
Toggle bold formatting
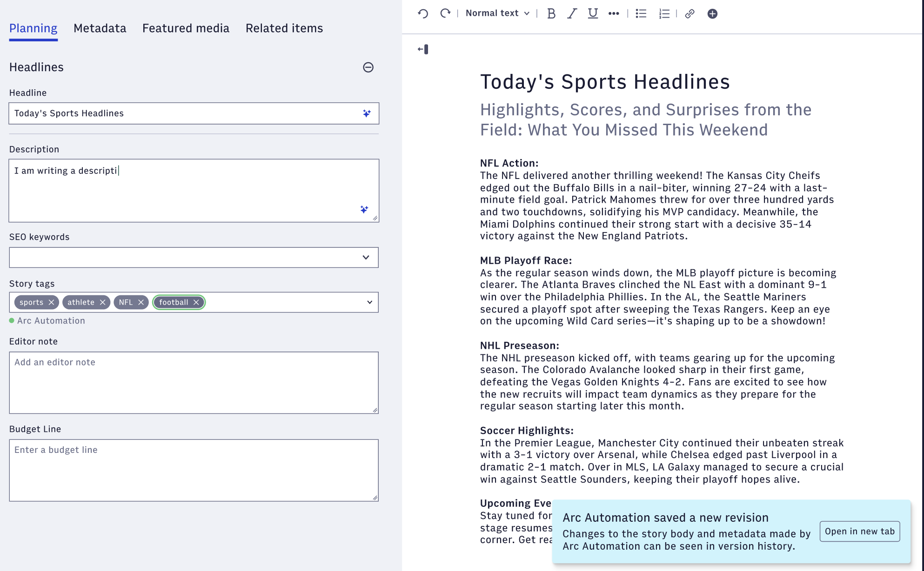click(551, 13)
